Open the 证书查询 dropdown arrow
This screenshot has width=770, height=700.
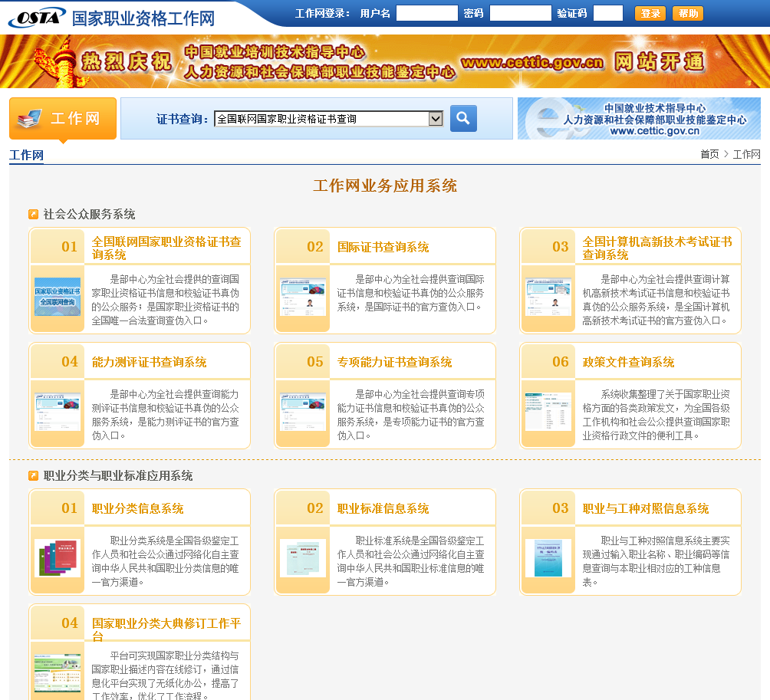pyautogui.click(x=435, y=119)
